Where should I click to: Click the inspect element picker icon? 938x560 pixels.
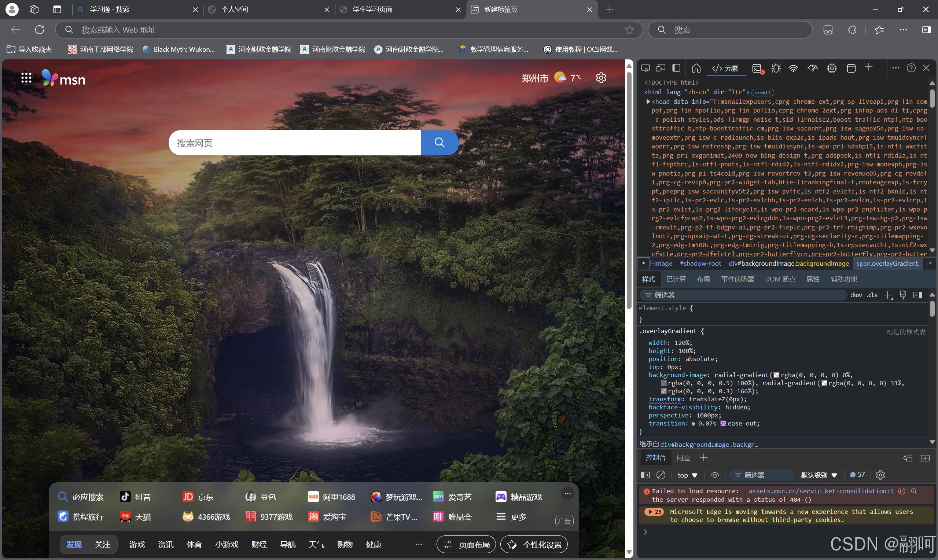(645, 68)
